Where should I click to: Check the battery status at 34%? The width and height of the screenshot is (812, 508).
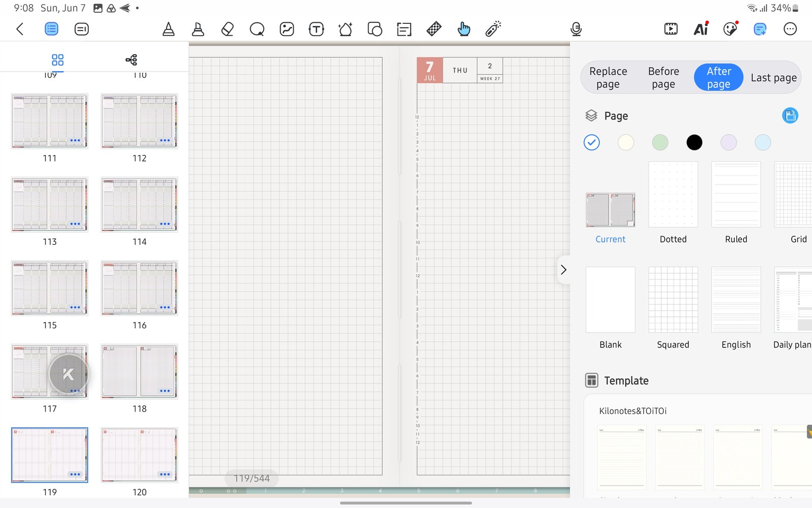click(x=785, y=8)
